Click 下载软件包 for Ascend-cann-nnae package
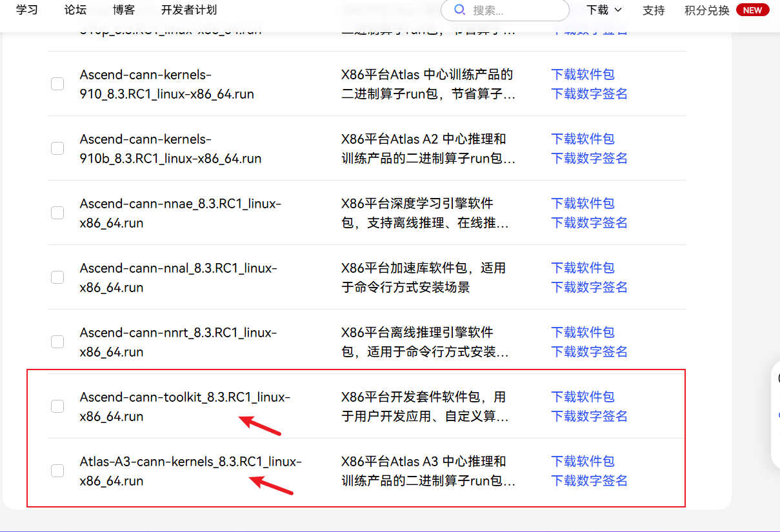The image size is (780, 532). point(583,203)
